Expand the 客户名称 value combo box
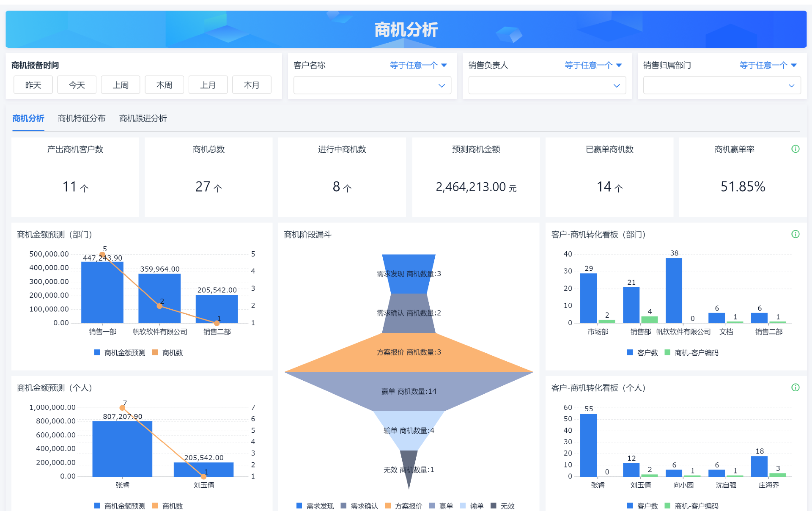 point(372,85)
